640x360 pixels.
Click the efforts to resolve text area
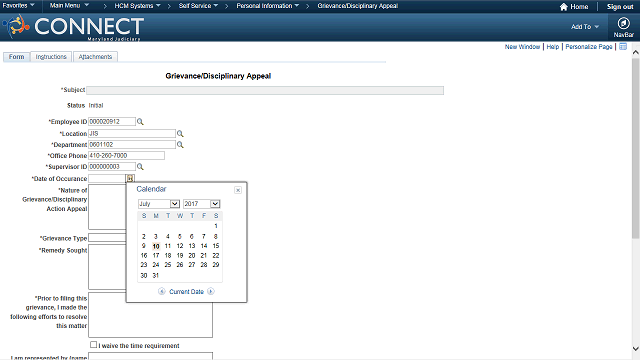pyautogui.click(x=150, y=315)
